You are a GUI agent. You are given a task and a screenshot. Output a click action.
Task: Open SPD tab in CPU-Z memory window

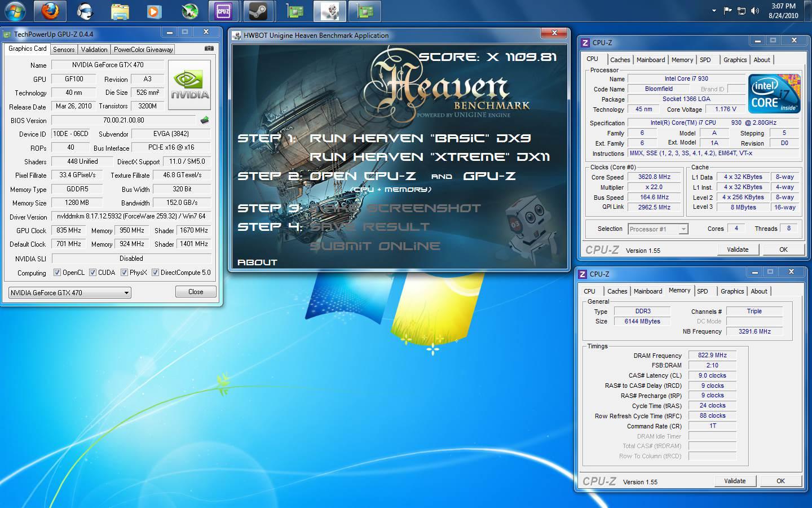(x=703, y=291)
